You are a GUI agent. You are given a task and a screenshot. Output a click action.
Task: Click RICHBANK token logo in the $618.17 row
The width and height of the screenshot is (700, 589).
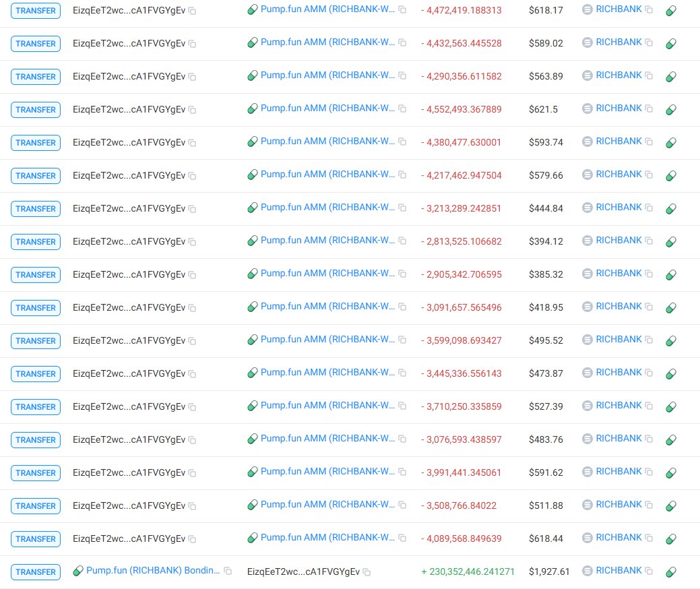tap(587, 9)
